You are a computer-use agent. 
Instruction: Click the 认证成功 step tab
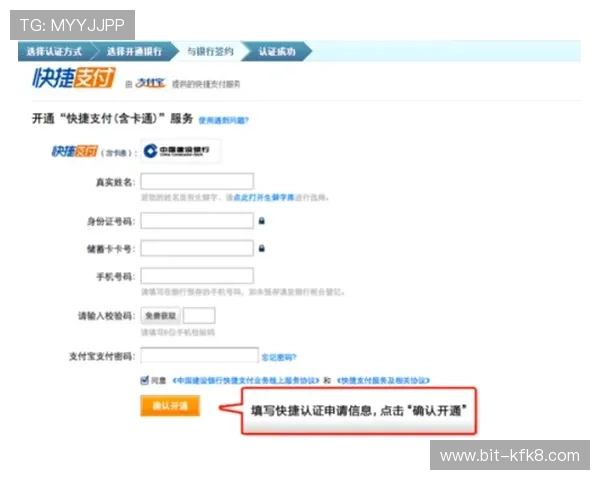click(277, 51)
